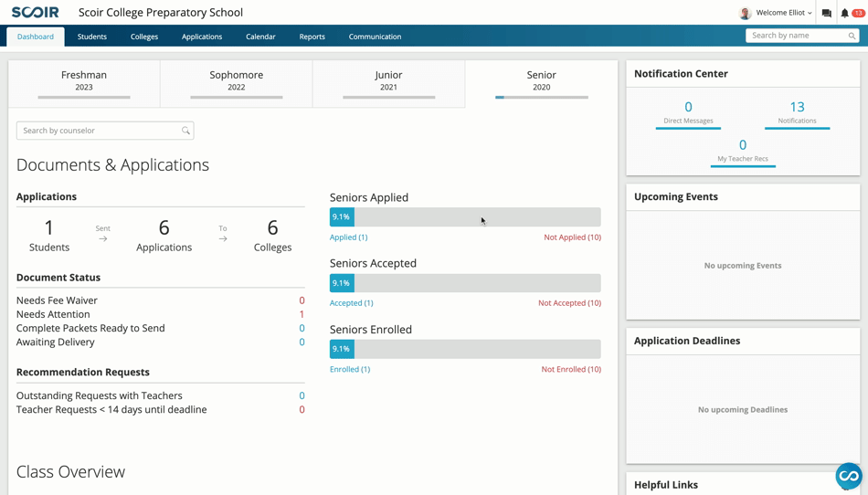Image resolution: width=868 pixels, height=495 pixels.
Task: Click the 1 Students figure
Action: click(x=49, y=236)
